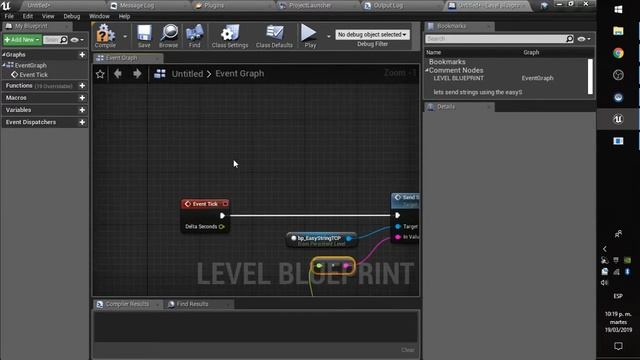Select the Compiler Results tab

tap(127, 304)
